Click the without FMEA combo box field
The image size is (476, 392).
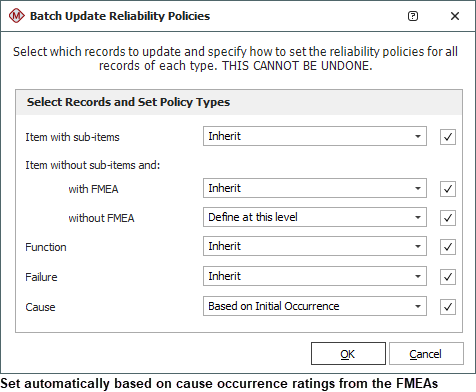315,217
